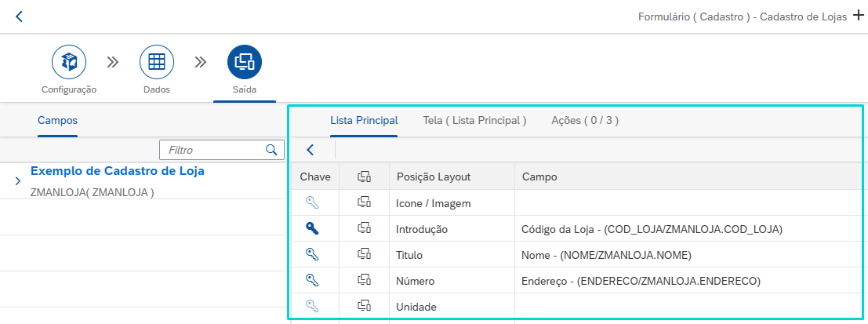Open the Ações ( 0 / 3 ) tab
Viewport: 868px width, 324px height.
[x=585, y=121]
